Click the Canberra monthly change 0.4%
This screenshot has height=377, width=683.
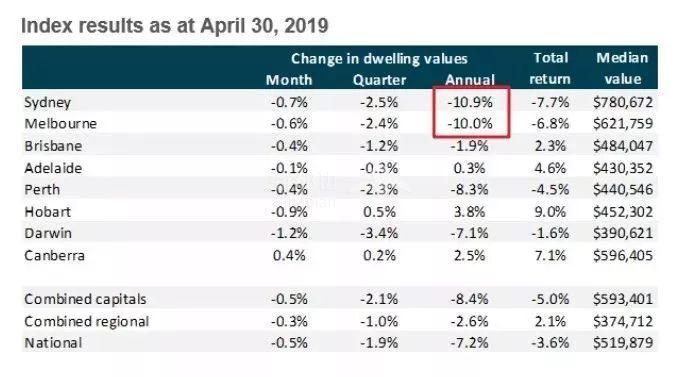289,255
